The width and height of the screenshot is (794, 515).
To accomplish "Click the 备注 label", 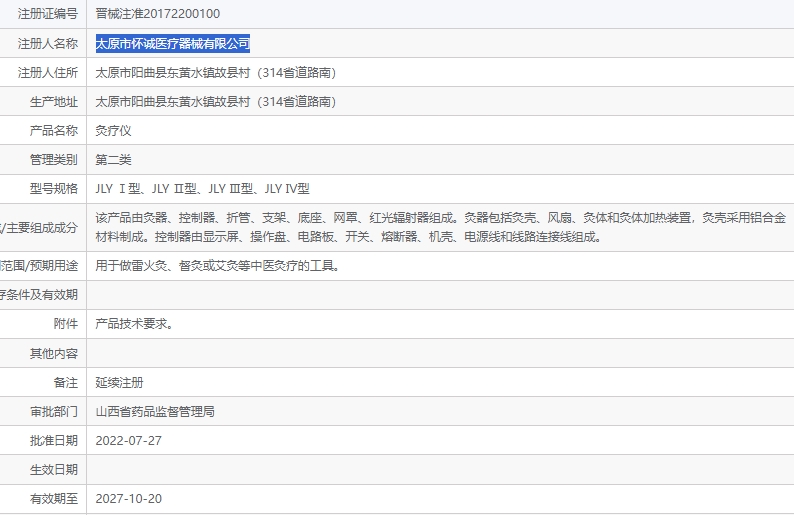I will [x=66, y=382].
